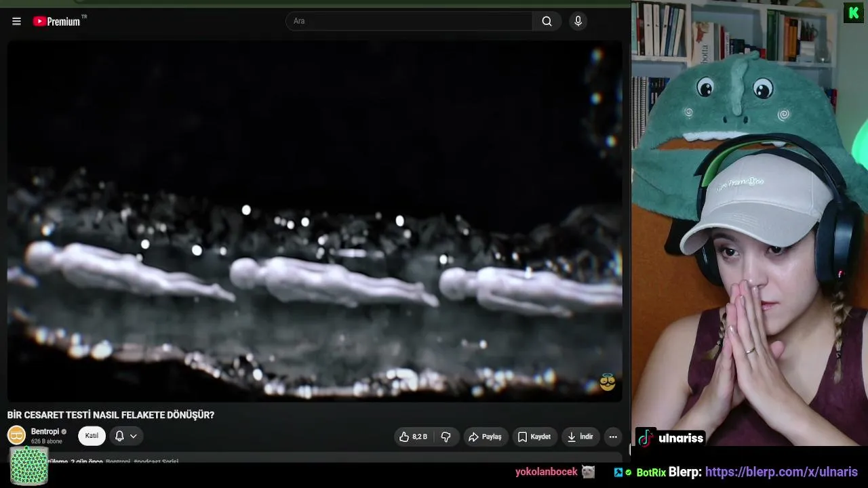The height and width of the screenshot is (488, 868).
Task: Open the Bentropi channel name link
Action: [x=45, y=432]
